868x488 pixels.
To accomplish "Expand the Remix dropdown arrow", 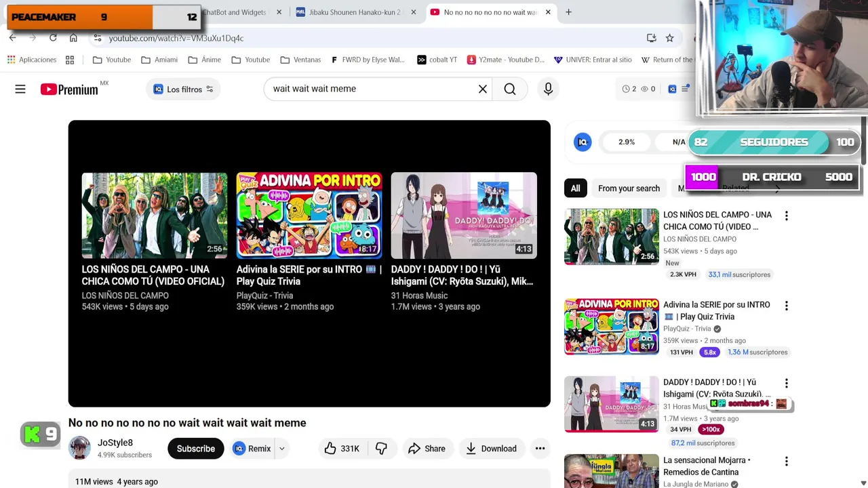I will click(x=282, y=449).
